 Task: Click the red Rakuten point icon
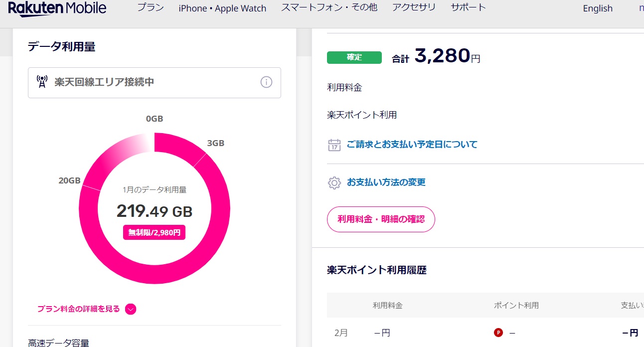pyautogui.click(x=497, y=333)
